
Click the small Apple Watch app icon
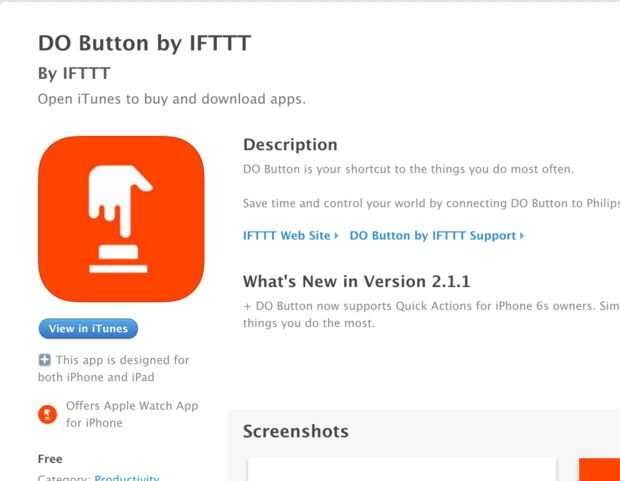(x=47, y=414)
